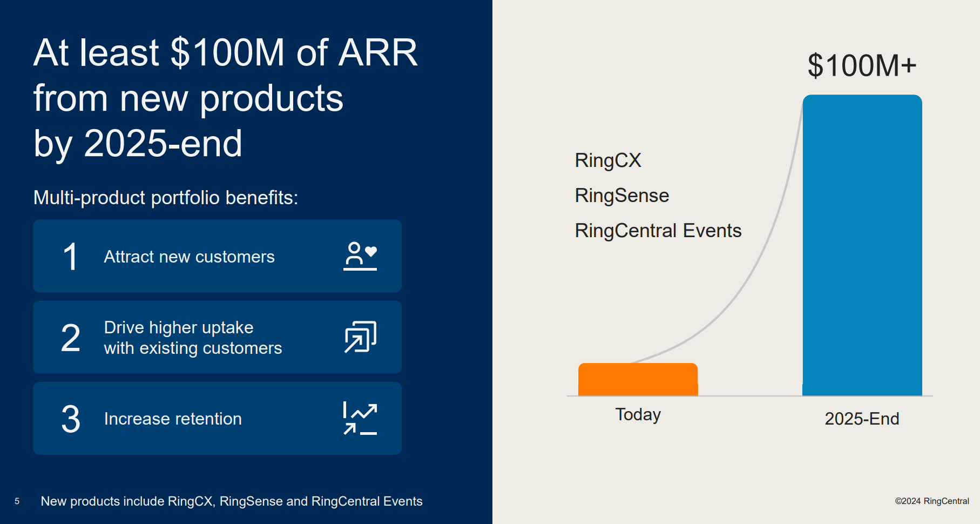Click 'Multi-product portfolio benefits:' subtitle
This screenshot has height=524, width=980.
point(166,198)
